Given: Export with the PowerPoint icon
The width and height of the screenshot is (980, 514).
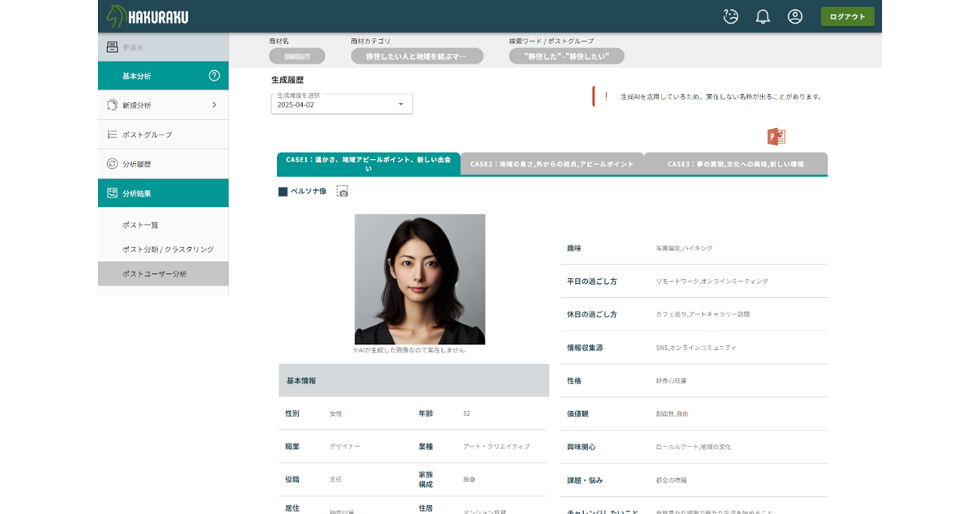Looking at the screenshot, I should (776, 136).
